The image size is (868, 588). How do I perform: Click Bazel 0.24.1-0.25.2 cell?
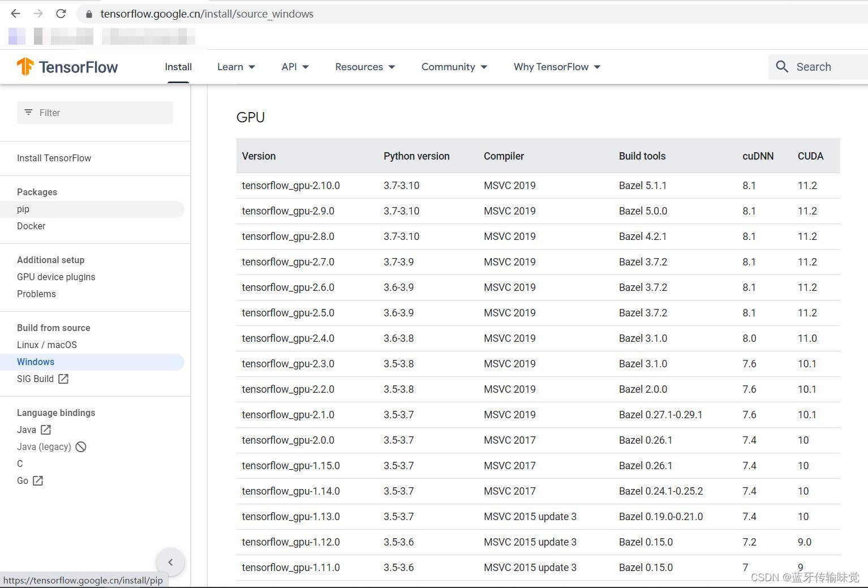661,491
